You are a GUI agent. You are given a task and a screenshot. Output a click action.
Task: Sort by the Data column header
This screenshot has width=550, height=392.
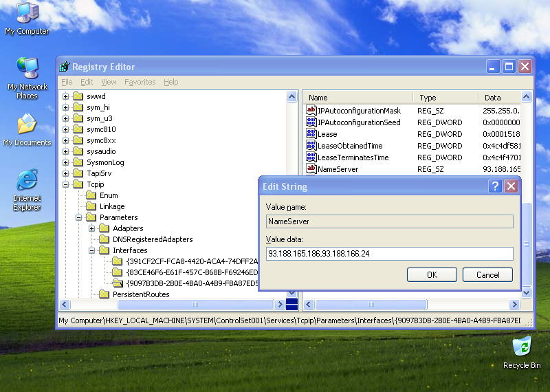click(499, 98)
